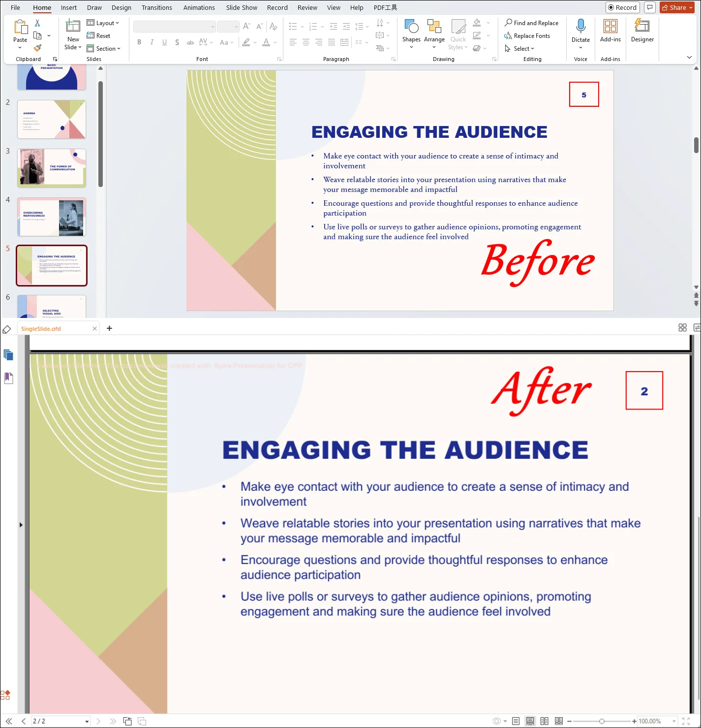Click the Share button
Viewport: 701px width, 728px height.
tap(677, 7)
